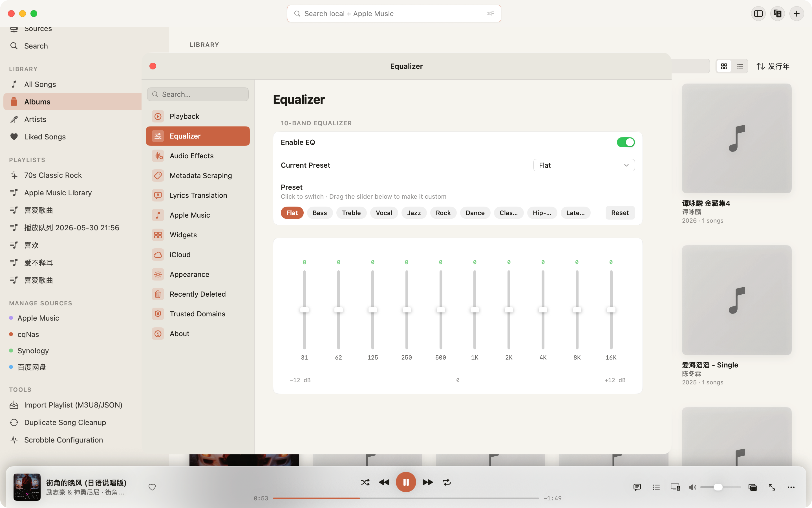This screenshot has width=812, height=508.
Task: Open the 70s Classic Rock playlist
Action: pyautogui.click(x=72, y=175)
